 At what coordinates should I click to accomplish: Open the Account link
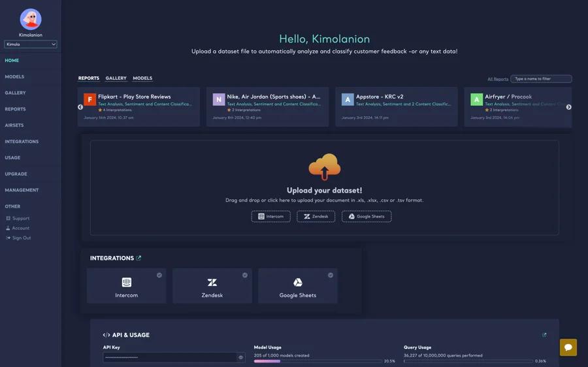21,228
